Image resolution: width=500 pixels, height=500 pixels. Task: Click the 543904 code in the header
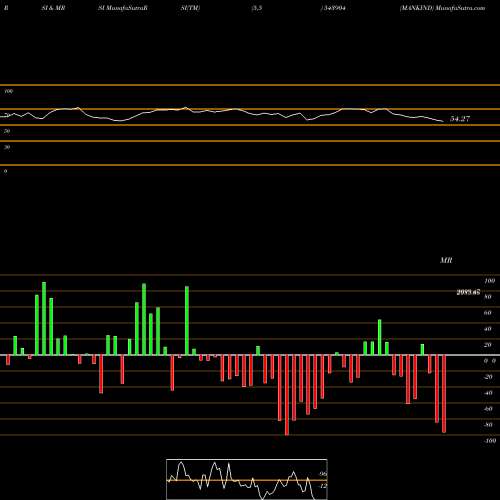333,8
